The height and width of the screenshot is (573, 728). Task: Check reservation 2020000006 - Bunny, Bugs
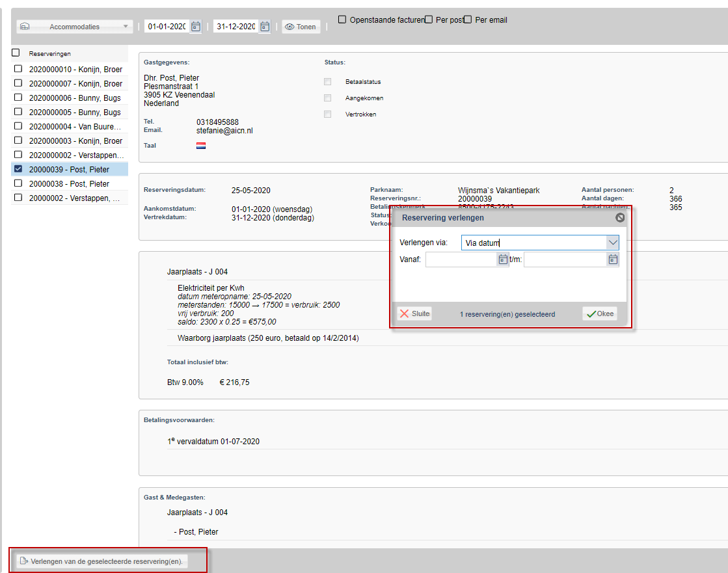pos(18,98)
